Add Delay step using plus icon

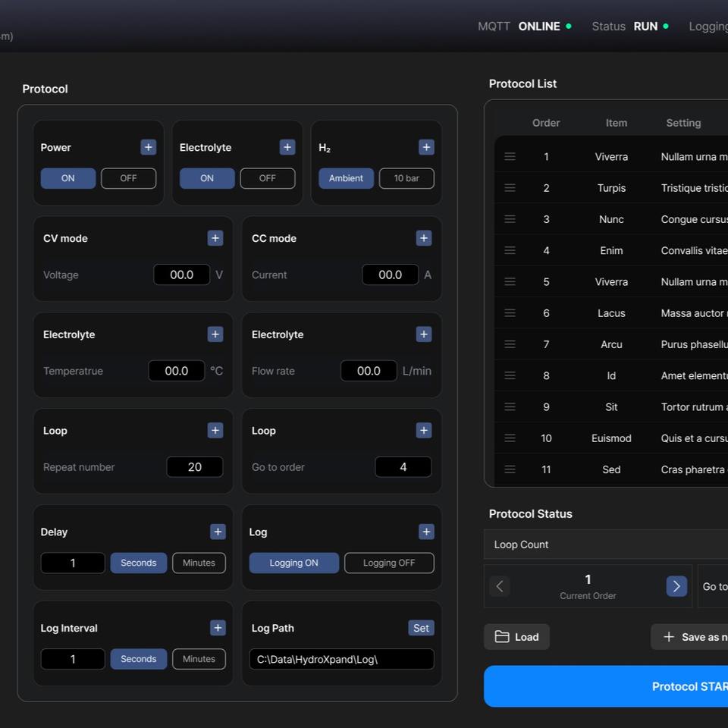click(x=218, y=532)
